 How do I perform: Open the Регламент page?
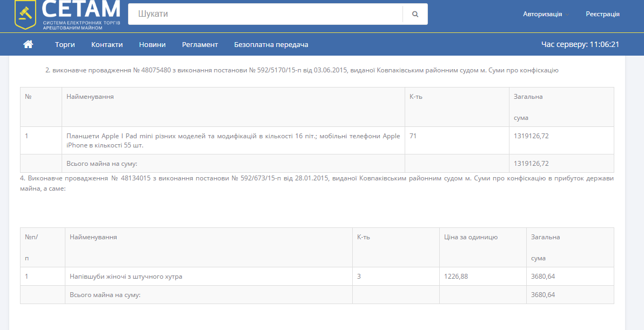point(200,44)
